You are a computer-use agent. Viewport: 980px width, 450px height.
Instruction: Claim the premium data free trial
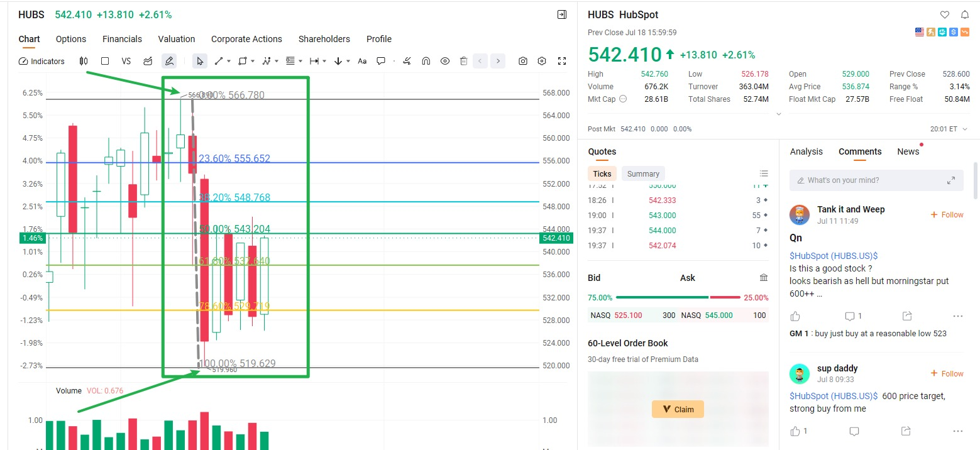click(x=678, y=409)
